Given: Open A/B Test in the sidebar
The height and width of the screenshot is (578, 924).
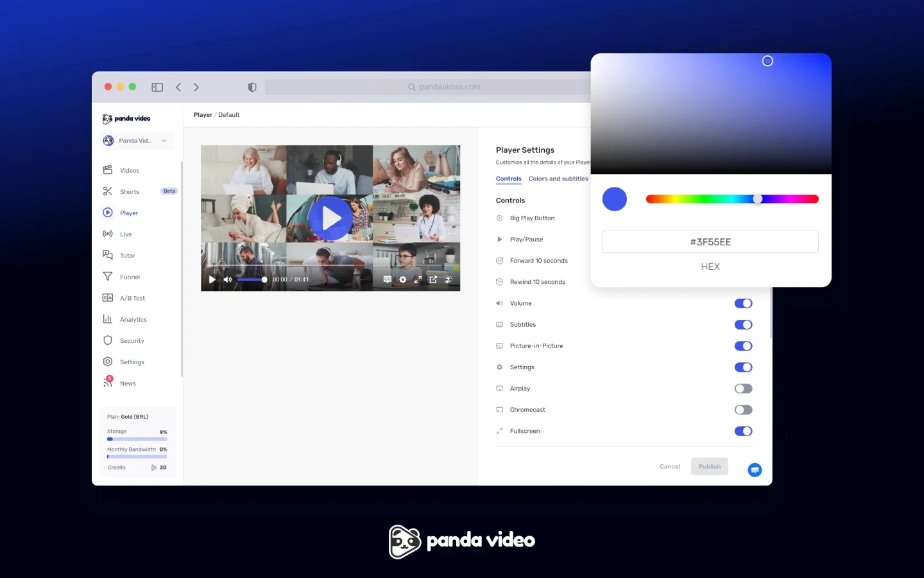Looking at the screenshot, I should coord(131,297).
